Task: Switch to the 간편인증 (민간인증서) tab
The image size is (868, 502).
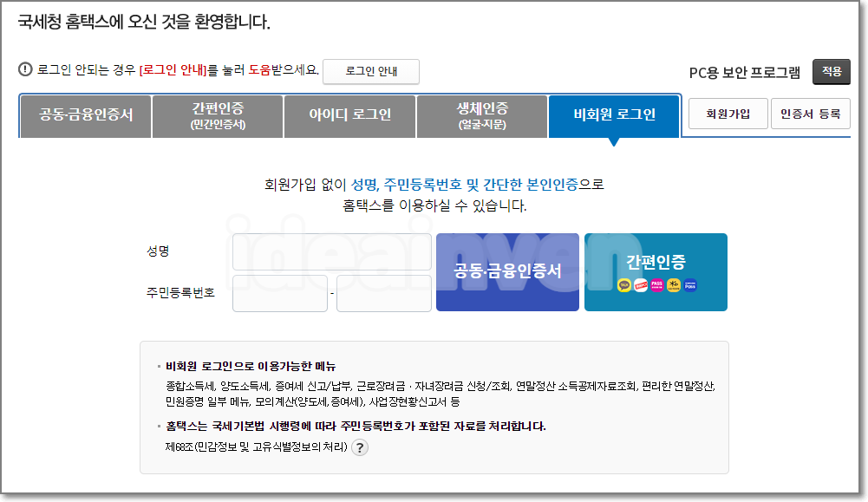Action: [217, 114]
